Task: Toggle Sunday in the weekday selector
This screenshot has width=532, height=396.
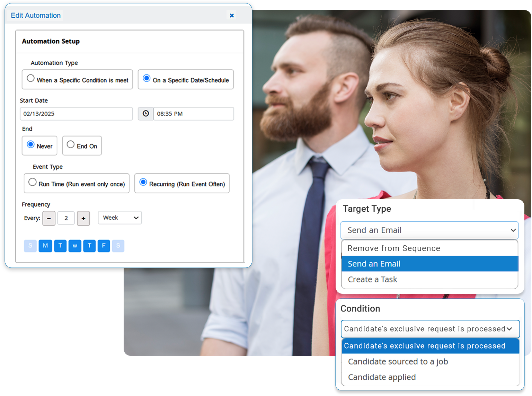Action: pyautogui.click(x=30, y=246)
